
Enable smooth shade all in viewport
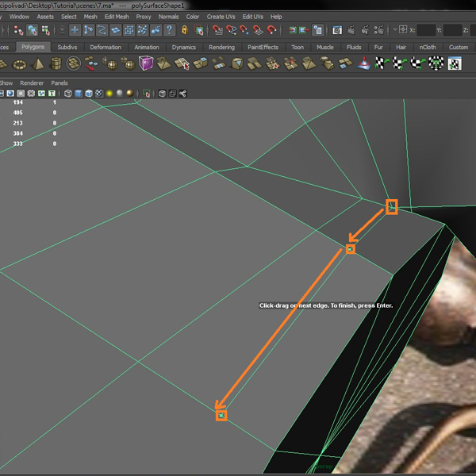tap(79, 94)
